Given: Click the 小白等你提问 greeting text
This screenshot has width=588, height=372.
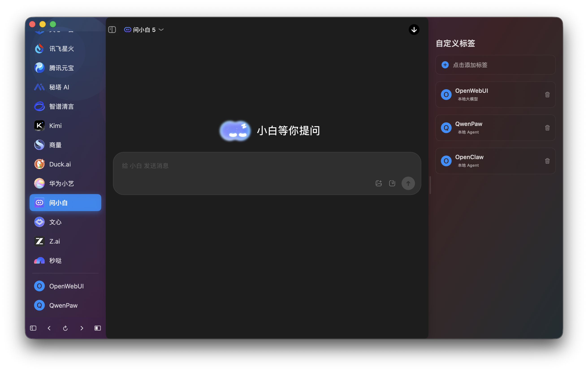Looking at the screenshot, I should [x=288, y=131].
